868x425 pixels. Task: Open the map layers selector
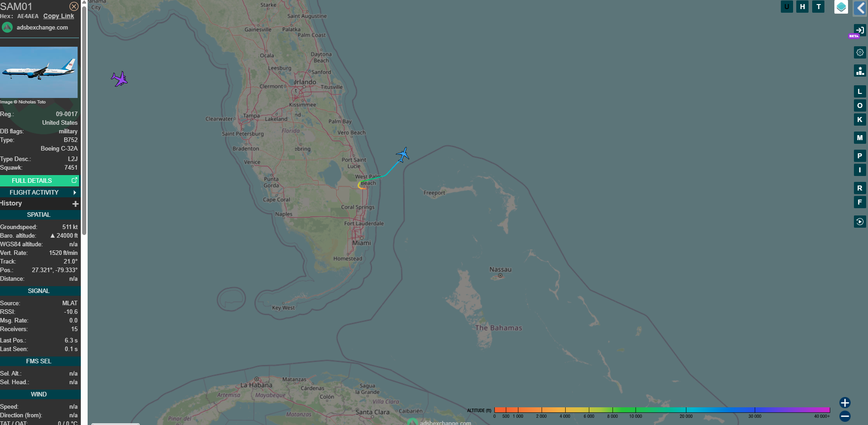[x=841, y=7]
